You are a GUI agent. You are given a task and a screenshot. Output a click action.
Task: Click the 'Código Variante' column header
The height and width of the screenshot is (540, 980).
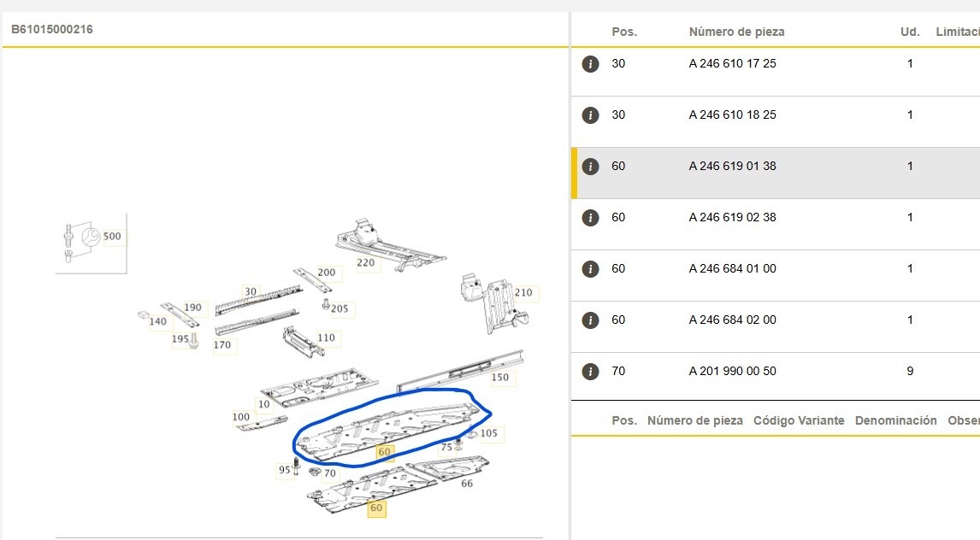(x=798, y=421)
